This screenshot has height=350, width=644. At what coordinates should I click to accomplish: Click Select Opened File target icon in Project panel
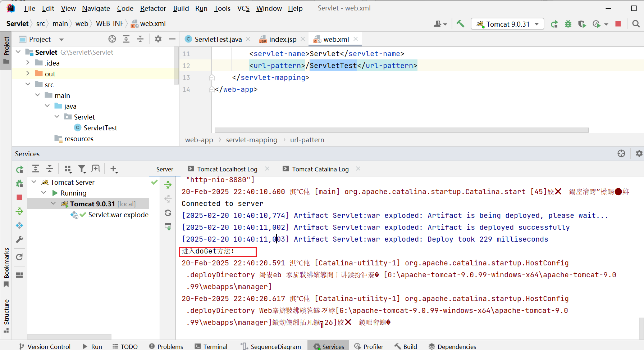point(112,39)
